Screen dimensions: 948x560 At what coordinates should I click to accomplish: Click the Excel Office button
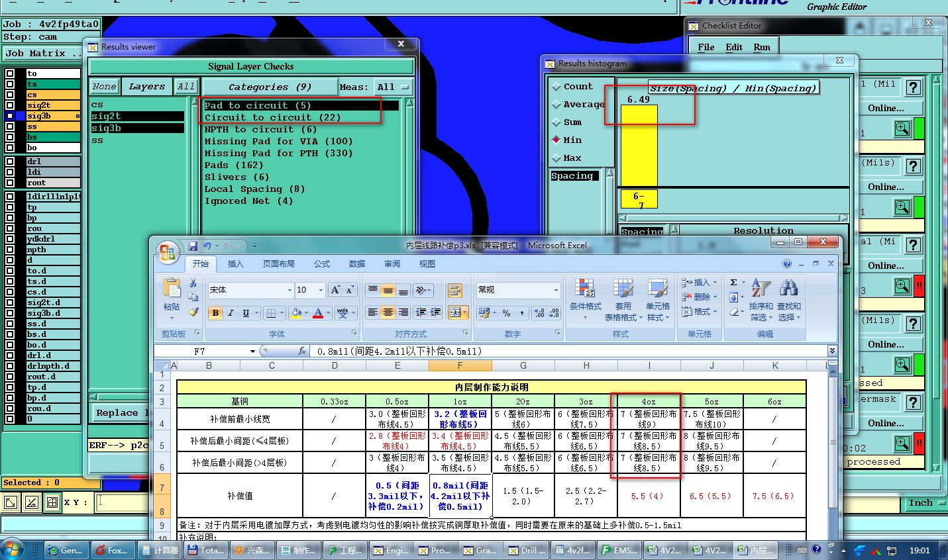pos(167,252)
